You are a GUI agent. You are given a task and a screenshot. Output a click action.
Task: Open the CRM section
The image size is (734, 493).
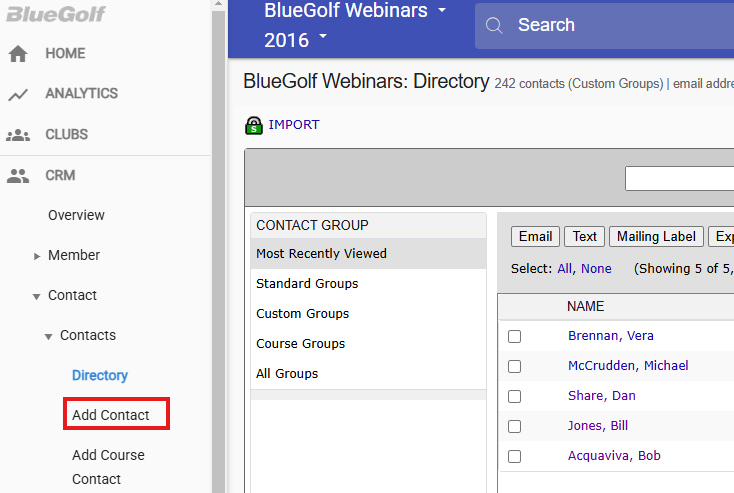click(60, 175)
